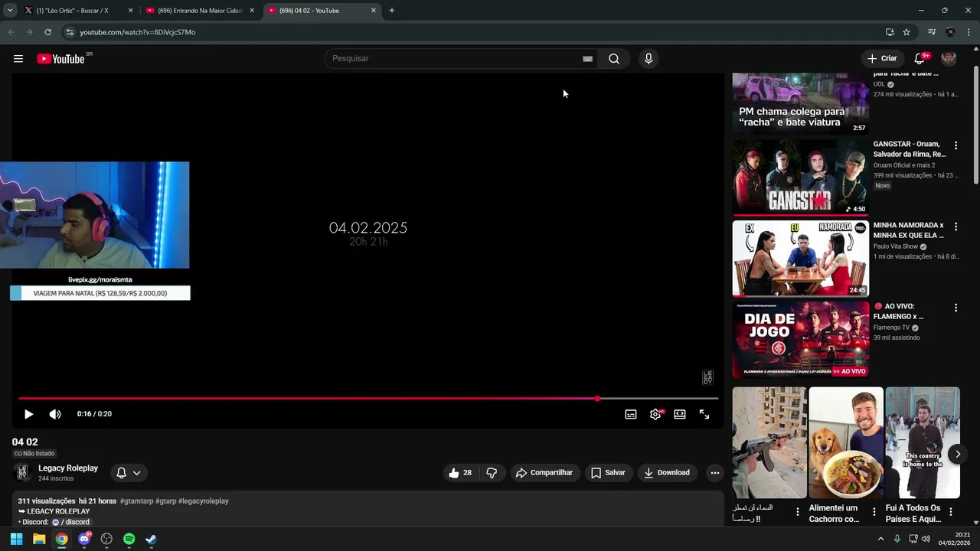Reload the page
The width and height of the screenshot is (980, 551).
[x=47, y=32]
